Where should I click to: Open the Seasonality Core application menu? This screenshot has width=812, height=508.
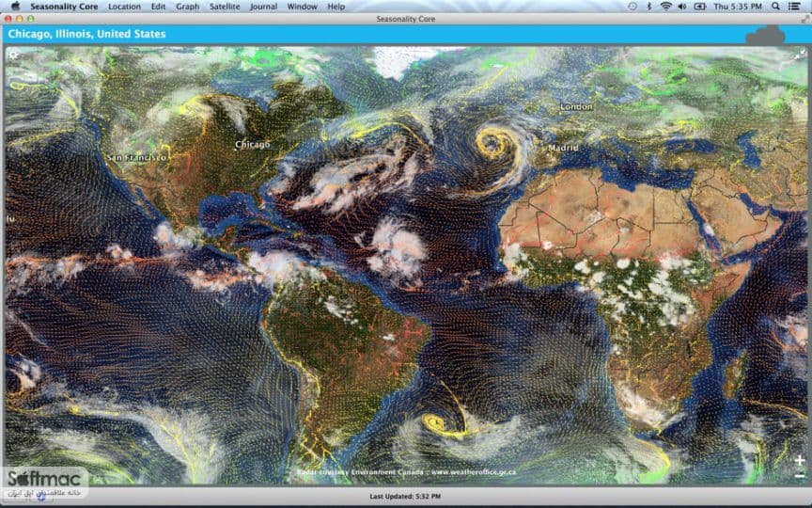(x=64, y=7)
